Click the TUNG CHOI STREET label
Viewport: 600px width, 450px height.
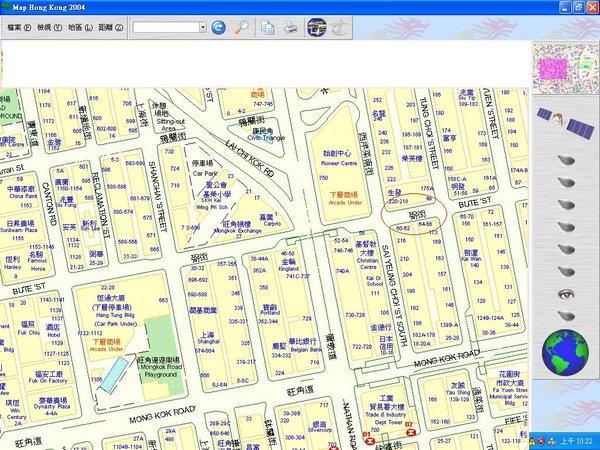[429, 133]
